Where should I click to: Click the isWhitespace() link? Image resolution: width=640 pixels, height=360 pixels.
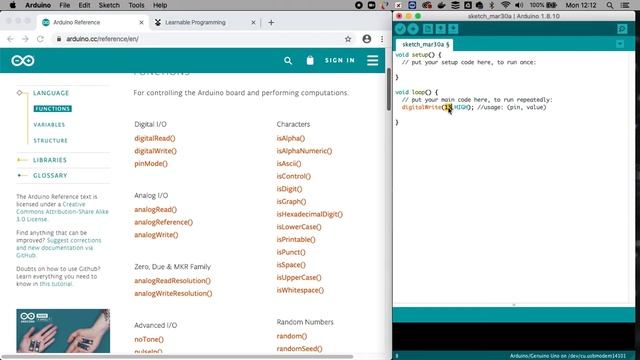click(300, 290)
